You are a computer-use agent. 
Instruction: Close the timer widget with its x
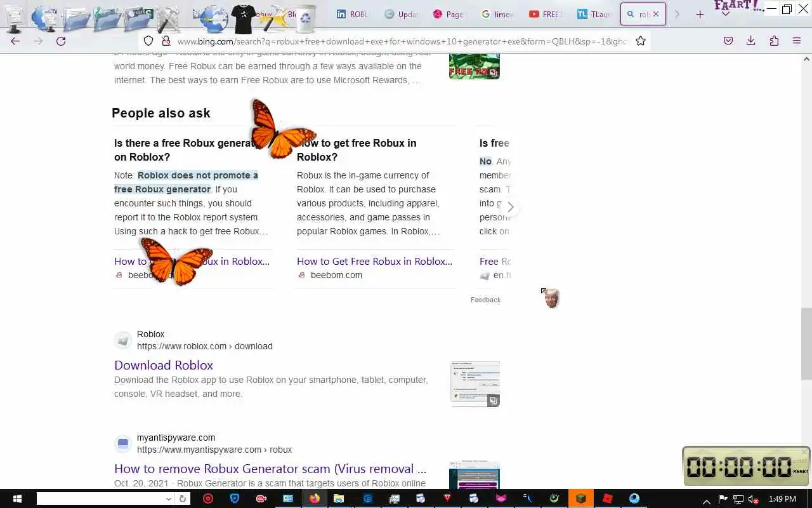pos(804,452)
